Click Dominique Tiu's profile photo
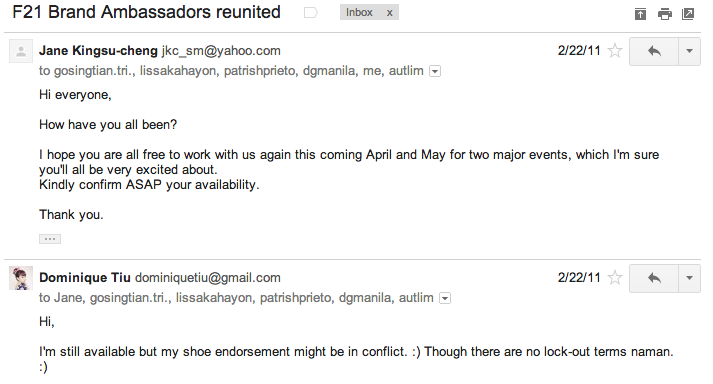 (x=21, y=278)
